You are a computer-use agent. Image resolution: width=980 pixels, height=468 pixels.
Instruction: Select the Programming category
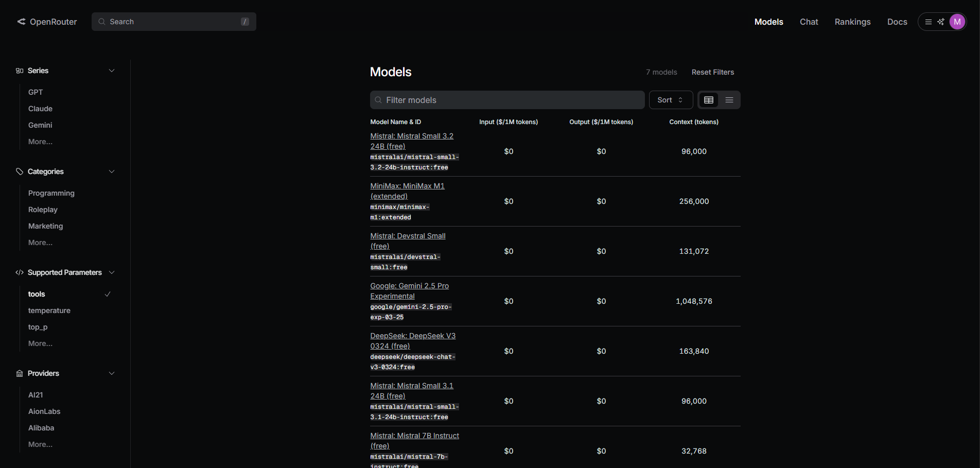[51, 193]
